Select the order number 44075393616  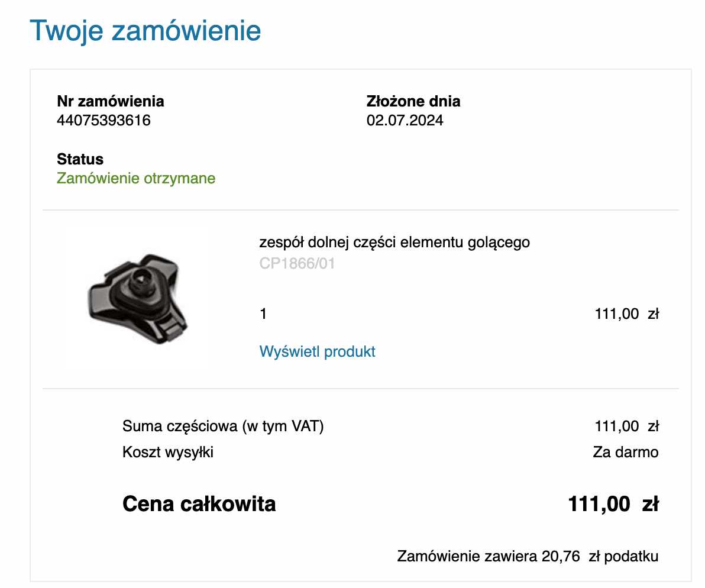(104, 121)
